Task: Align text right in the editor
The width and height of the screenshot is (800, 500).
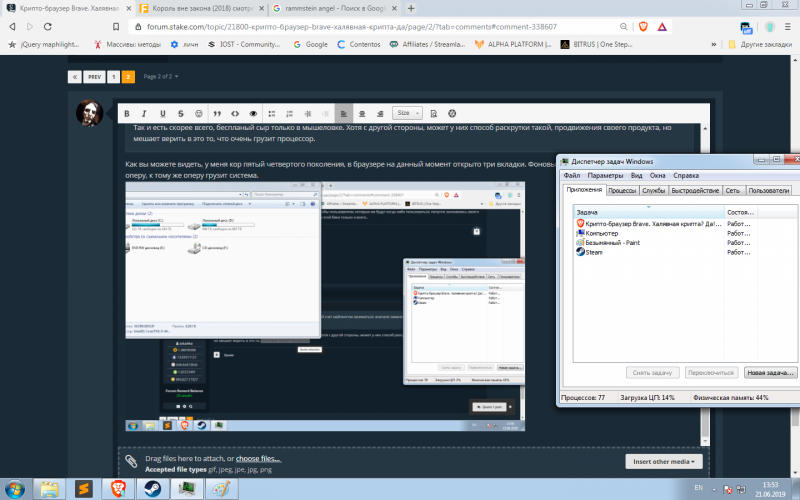Action: pyautogui.click(x=380, y=114)
